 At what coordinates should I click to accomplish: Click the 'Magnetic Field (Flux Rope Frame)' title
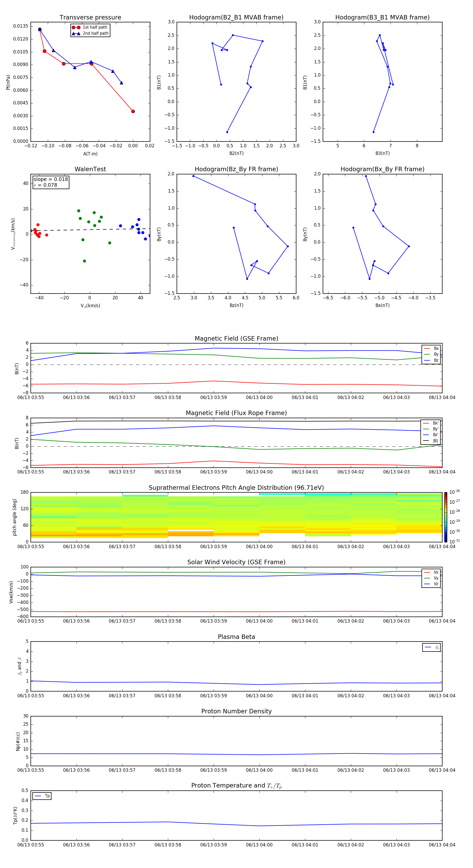[x=236, y=413]
